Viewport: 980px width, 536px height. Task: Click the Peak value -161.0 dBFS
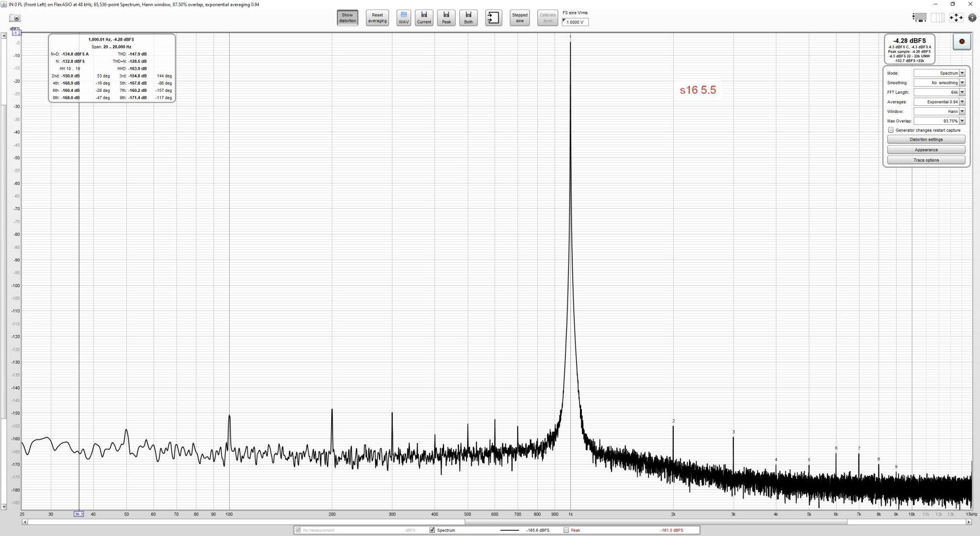[x=671, y=530]
